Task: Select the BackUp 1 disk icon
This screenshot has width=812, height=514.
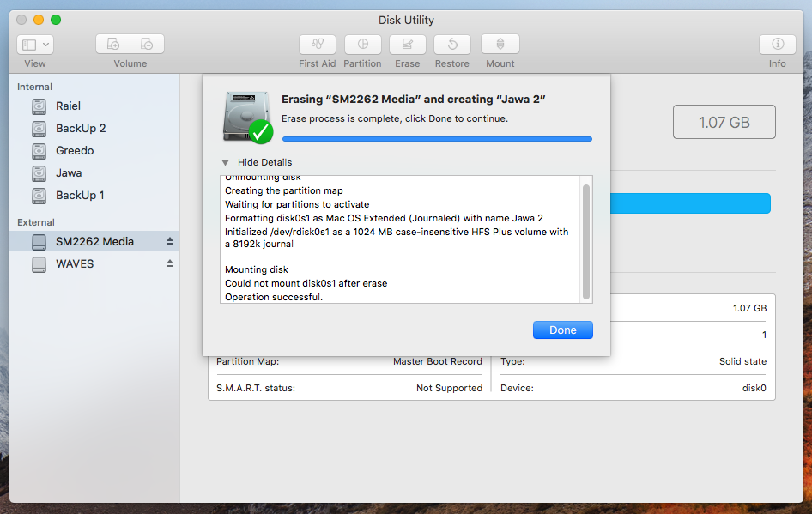Action: click(39, 195)
